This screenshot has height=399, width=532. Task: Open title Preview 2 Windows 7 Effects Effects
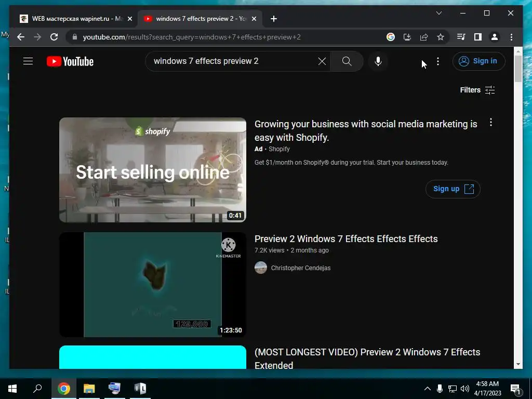click(x=346, y=239)
